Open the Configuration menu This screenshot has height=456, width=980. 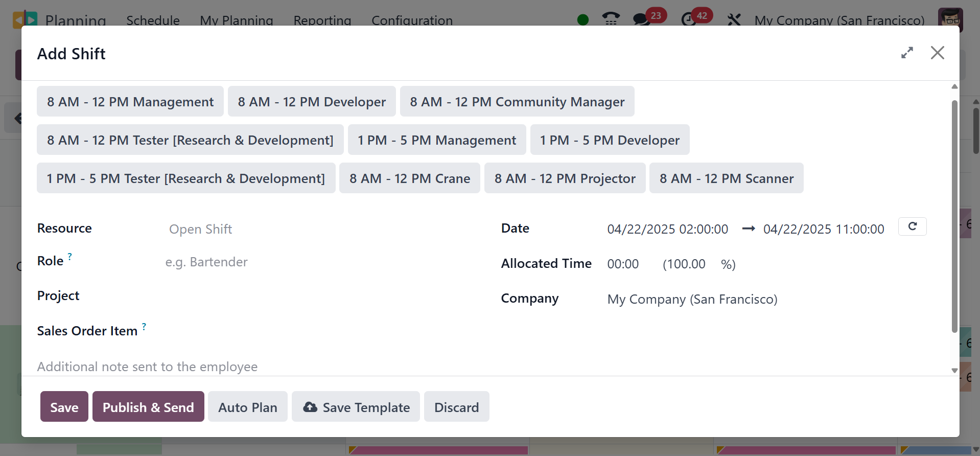[412, 20]
